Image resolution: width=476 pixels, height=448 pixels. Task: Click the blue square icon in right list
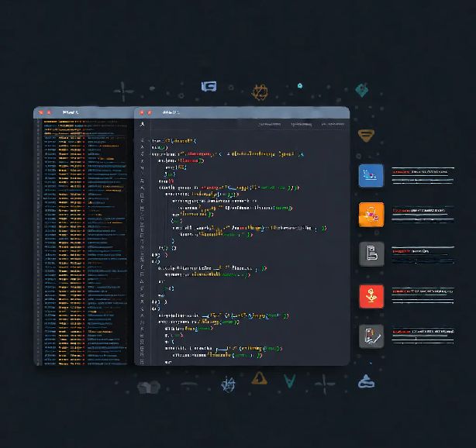(371, 175)
